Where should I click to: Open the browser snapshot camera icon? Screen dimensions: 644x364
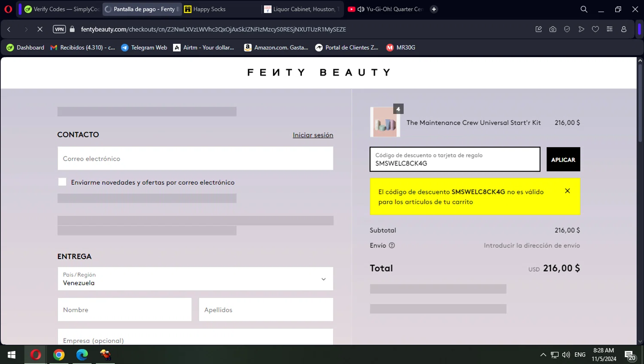[x=553, y=29]
